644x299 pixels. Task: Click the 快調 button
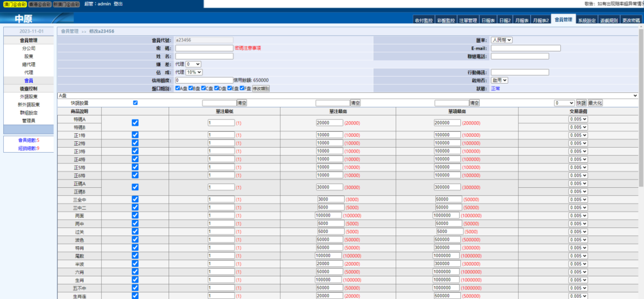pos(580,102)
